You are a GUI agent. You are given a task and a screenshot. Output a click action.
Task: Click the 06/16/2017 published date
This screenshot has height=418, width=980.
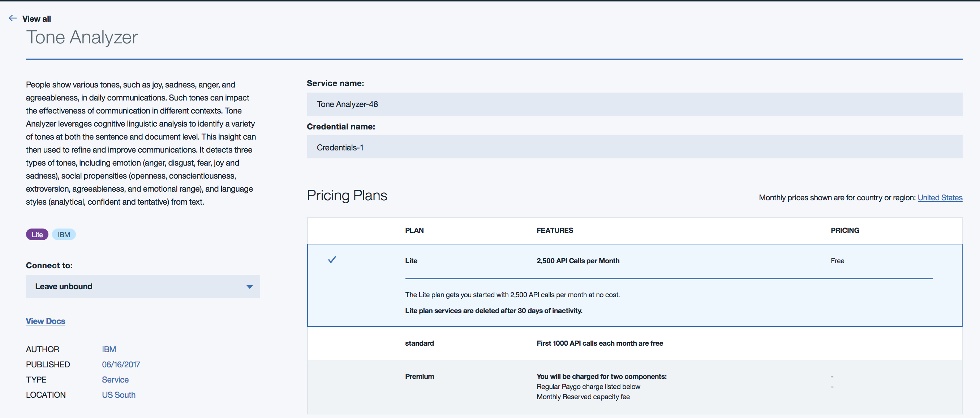pyautogui.click(x=121, y=364)
